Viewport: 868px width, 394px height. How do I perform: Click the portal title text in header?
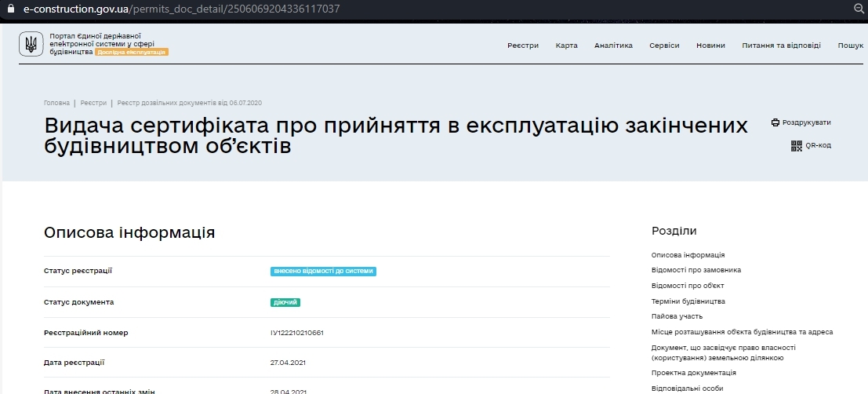tap(103, 44)
